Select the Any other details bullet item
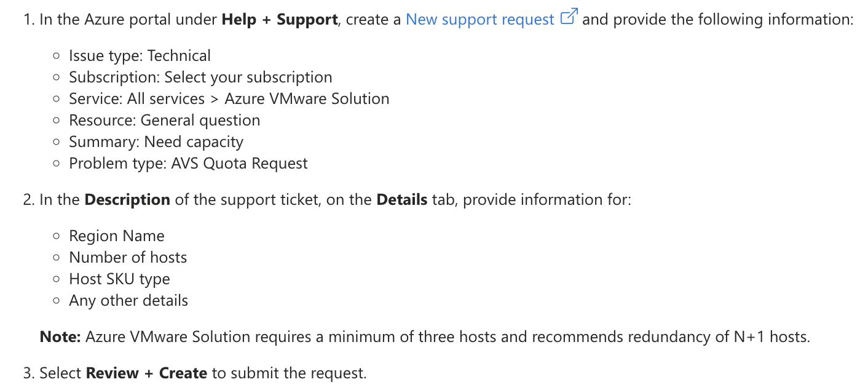868x390 pixels. [x=128, y=301]
